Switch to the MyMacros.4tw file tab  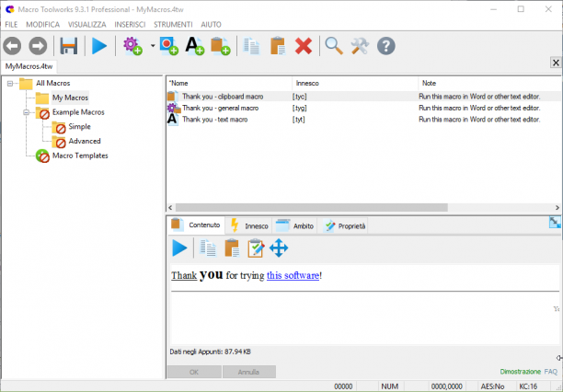(29, 66)
